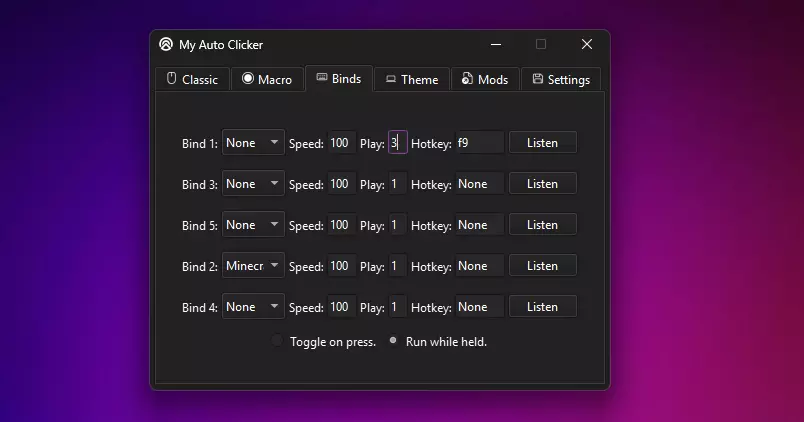Open the Bind 1 macro dropdown
804x422 pixels.
point(253,142)
